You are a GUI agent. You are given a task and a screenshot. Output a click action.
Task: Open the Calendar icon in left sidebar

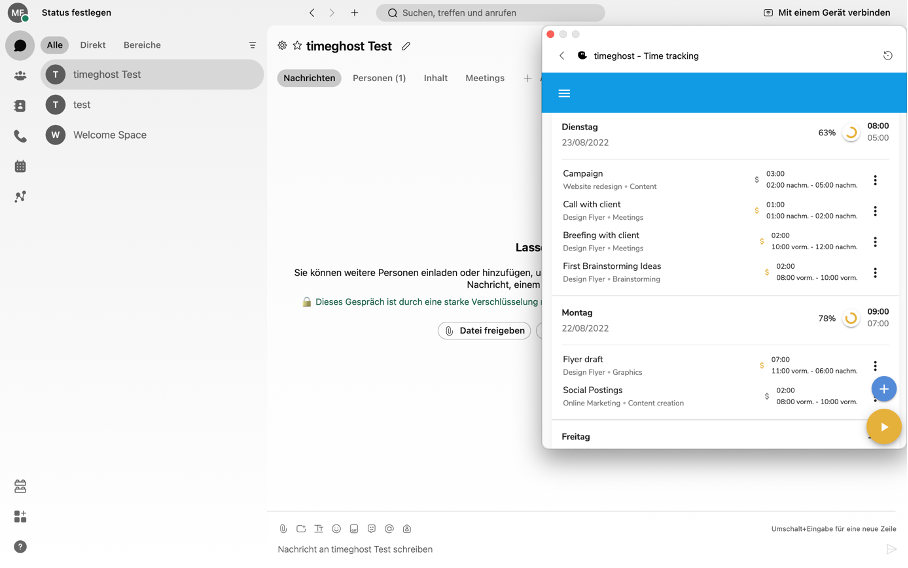pos(20,166)
